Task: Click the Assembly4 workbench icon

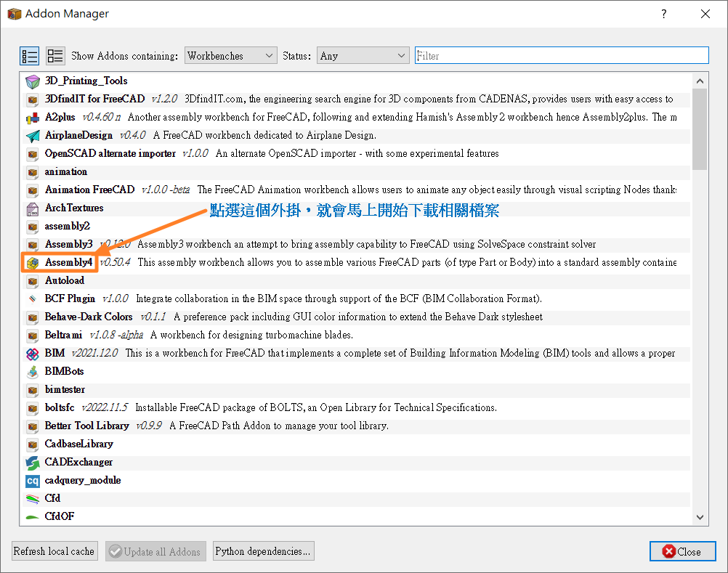Action: tap(33, 263)
